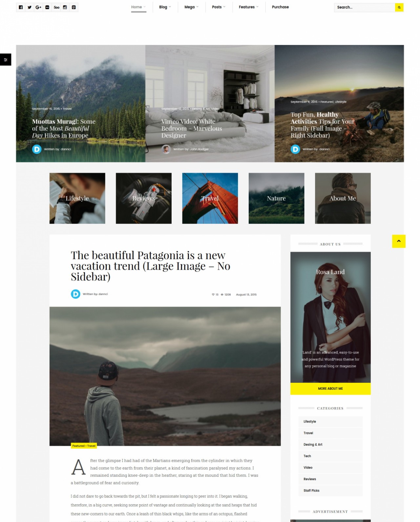Open the Purchase menu item
Screen dimensions: 420x522
coord(280,7)
